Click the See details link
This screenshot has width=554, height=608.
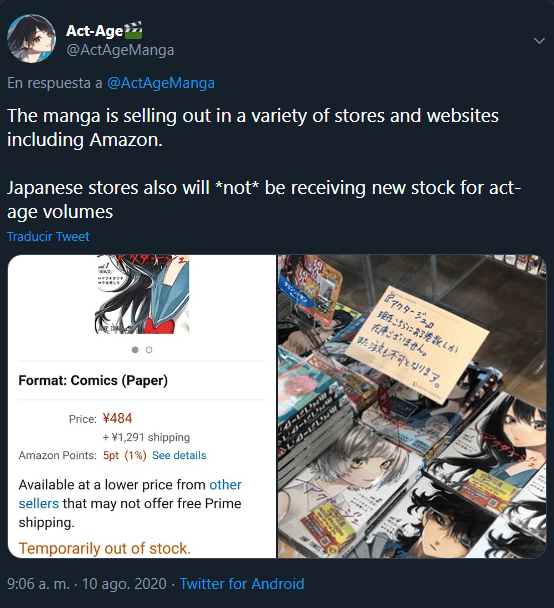[x=179, y=455]
